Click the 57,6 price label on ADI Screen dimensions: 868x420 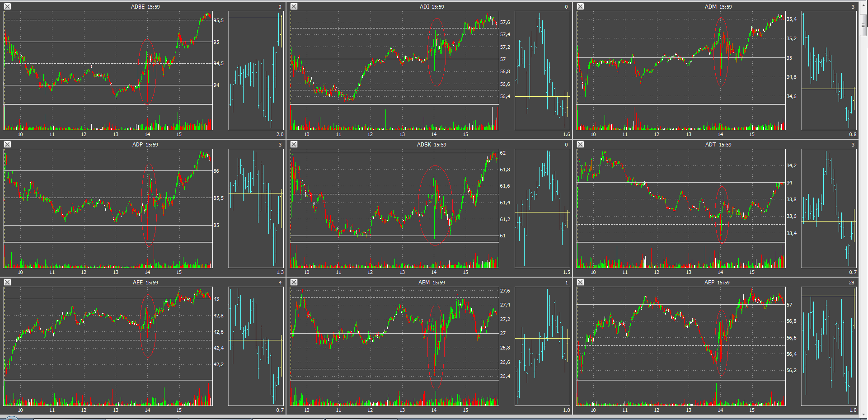tap(505, 22)
